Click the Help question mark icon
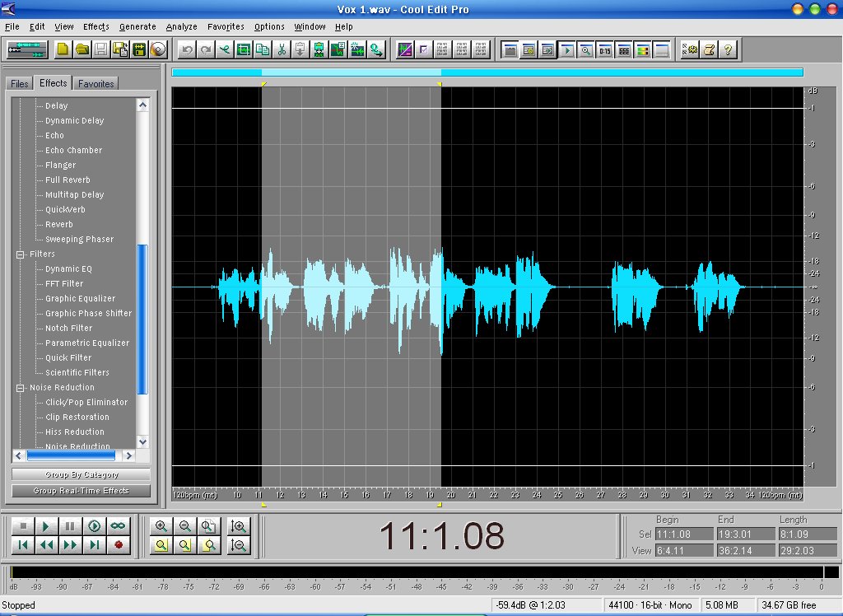The image size is (843, 616). click(728, 49)
